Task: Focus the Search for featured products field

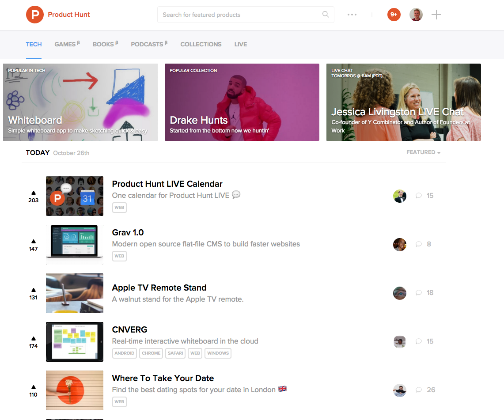Action: click(x=246, y=15)
